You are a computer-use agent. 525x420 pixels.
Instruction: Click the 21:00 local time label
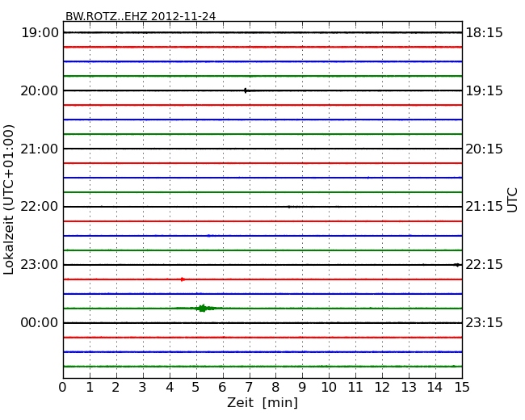tap(40, 149)
